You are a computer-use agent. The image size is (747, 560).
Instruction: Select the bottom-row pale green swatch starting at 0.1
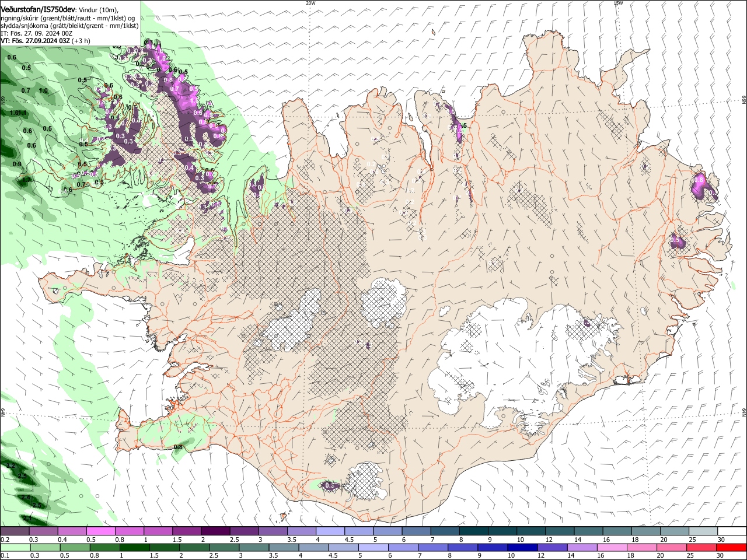point(15,548)
